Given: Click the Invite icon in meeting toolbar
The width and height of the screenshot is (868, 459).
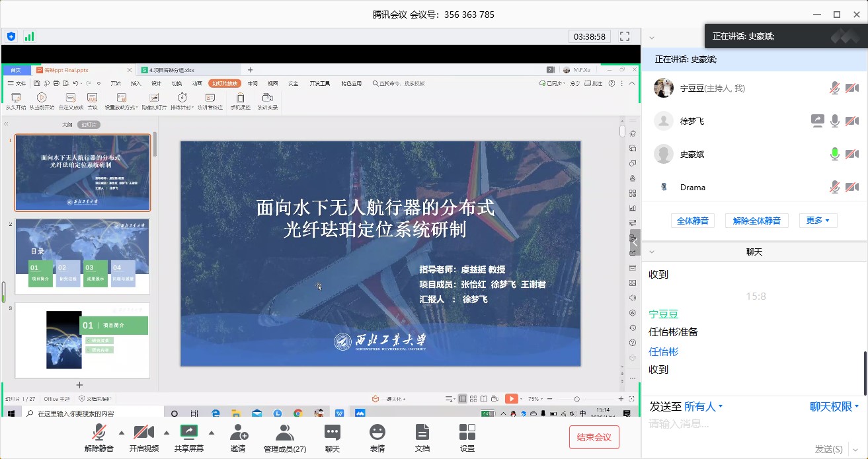Looking at the screenshot, I should click(238, 433).
